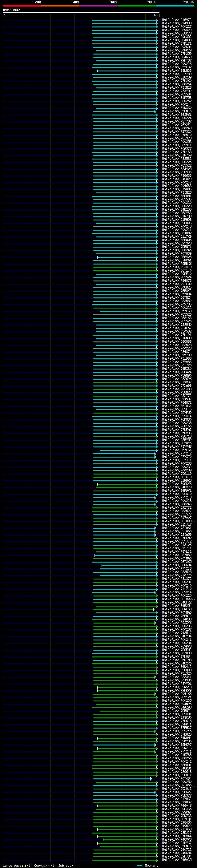Viewport: 197px width, 868px height.
Task: Select the UniRef100_Q14K88 label
Action: tap(176, 619)
